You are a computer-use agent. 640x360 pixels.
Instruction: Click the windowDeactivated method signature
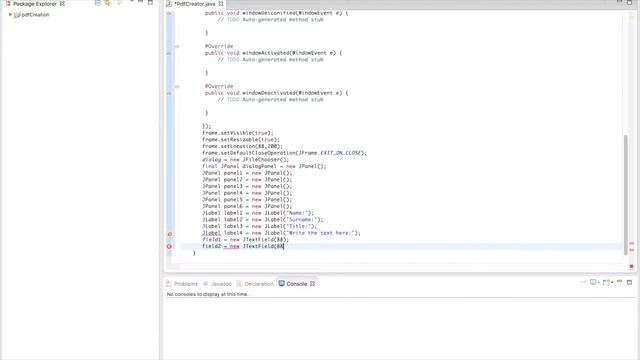[x=277, y=93]
